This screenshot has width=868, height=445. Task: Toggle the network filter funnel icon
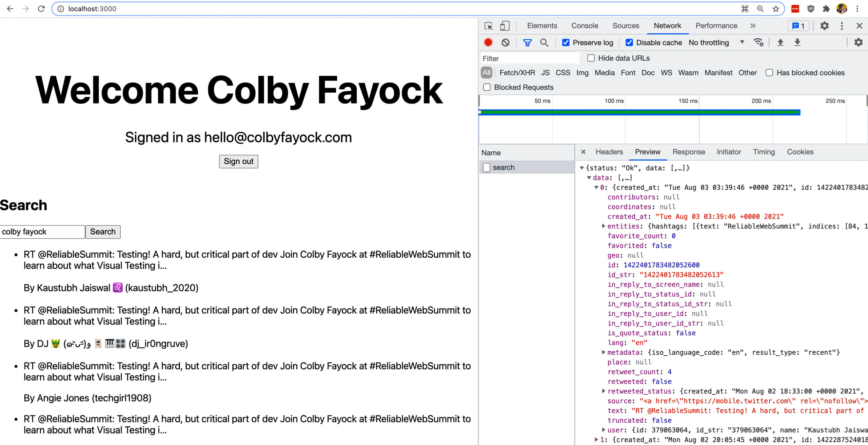[x=527, y=42]
